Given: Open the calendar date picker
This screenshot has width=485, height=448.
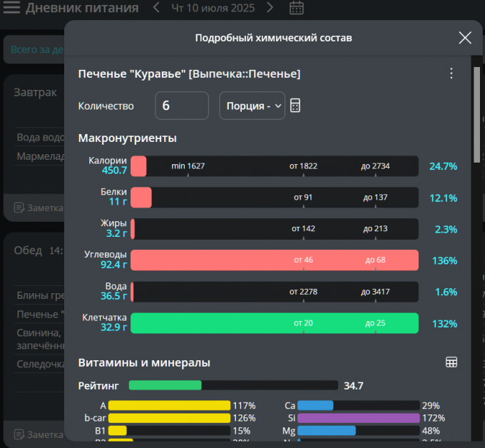Looking at the screenshot, I should [297, 8].
